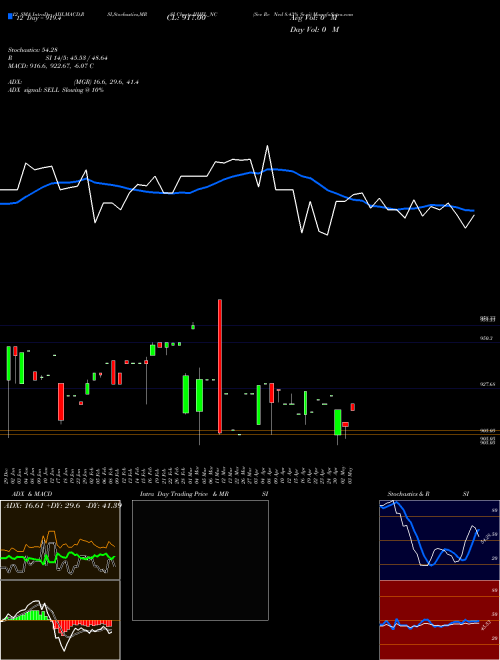This screenshot has width=500, height=660.
Task: Click the '12 Day = 919.4' label
Action: click(37, 18)
